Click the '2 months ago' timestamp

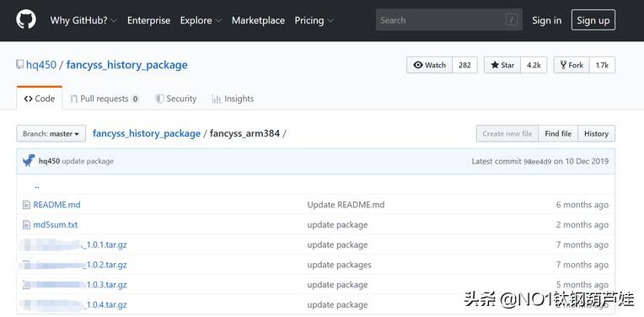582,224
